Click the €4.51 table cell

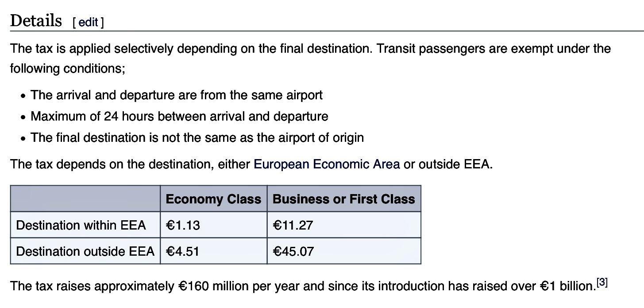183,251
